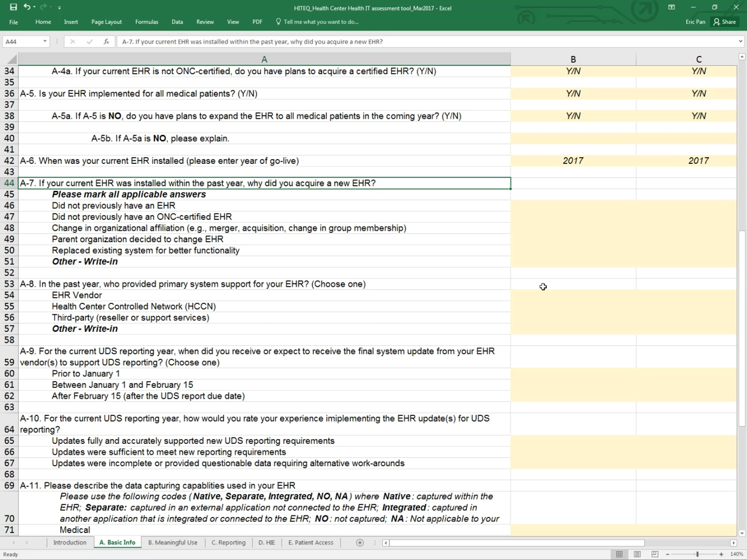Expand the formula bar chevron
747x560 pixels.
pyautogui.click(x=740, y=41)
